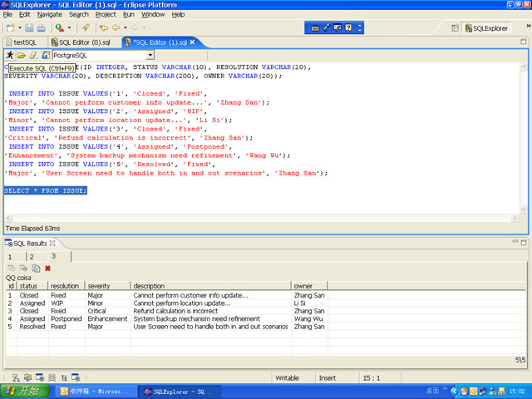Click the greyed Forward navigation arrow
Screen dimensions: 532x399
click(135, 27)
